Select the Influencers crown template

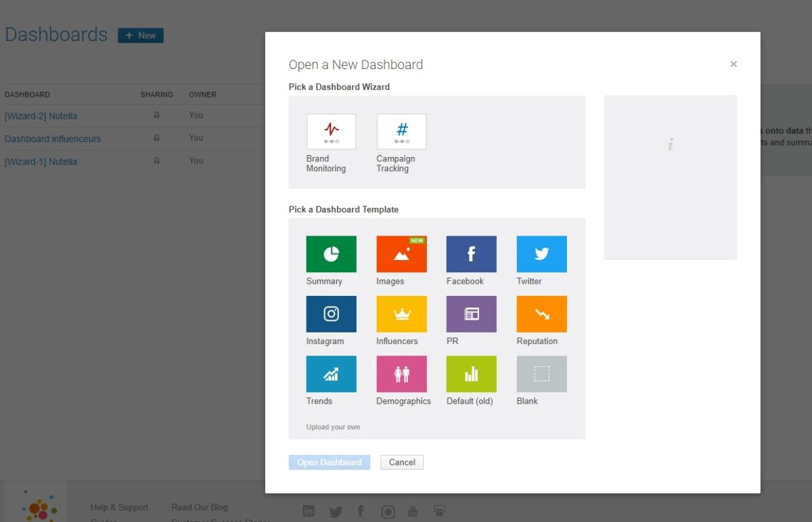[x=401, y=314]
